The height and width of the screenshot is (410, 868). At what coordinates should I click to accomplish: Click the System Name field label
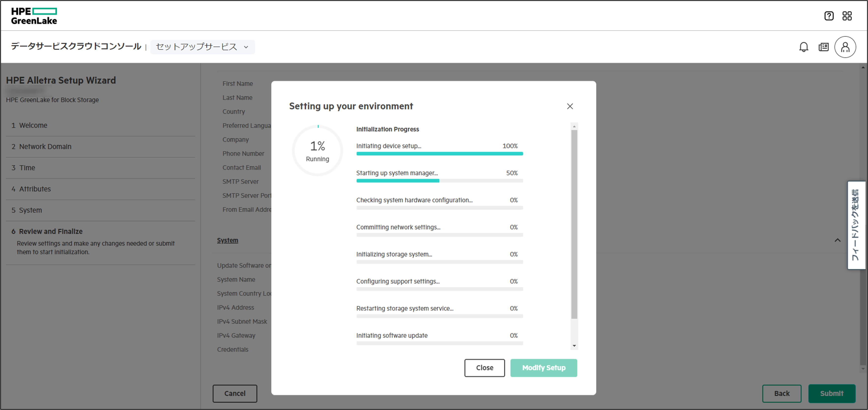click(236, 280)
